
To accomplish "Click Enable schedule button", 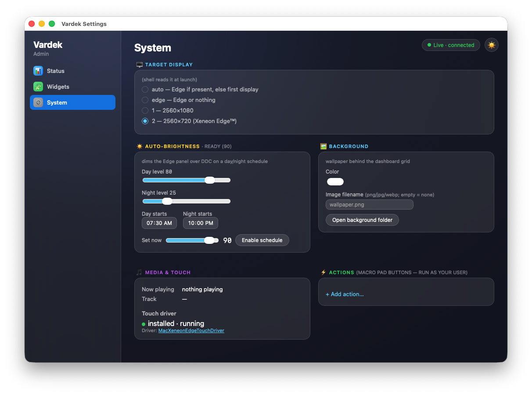I will click(262, 240).
